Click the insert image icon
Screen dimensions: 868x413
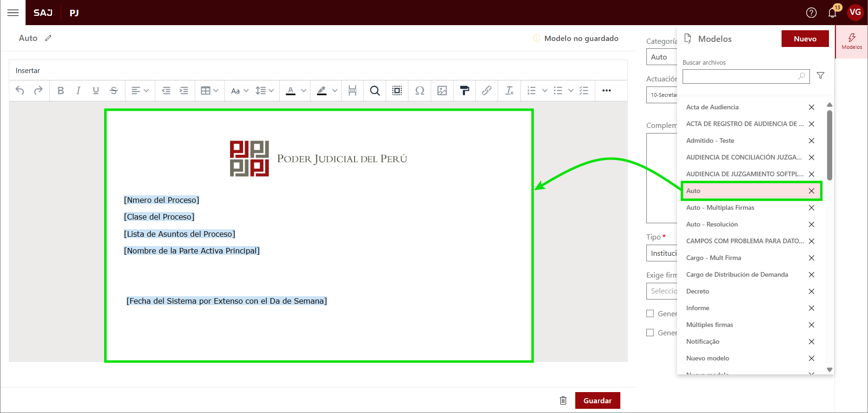[442, 91]
